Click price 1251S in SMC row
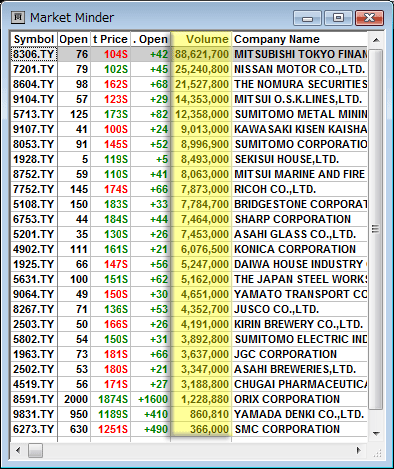Viewport: 394px width, 469px height. click(x=113, y=429)
